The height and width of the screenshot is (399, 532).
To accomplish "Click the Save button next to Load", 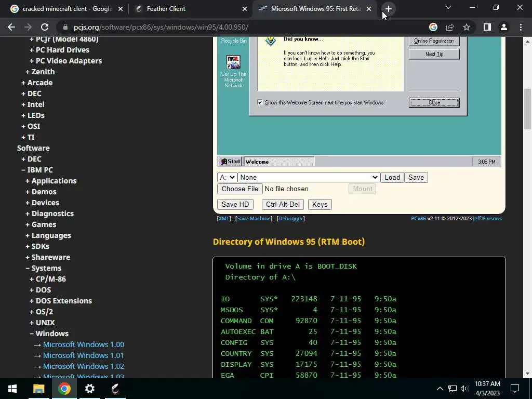I will (416, 178).
